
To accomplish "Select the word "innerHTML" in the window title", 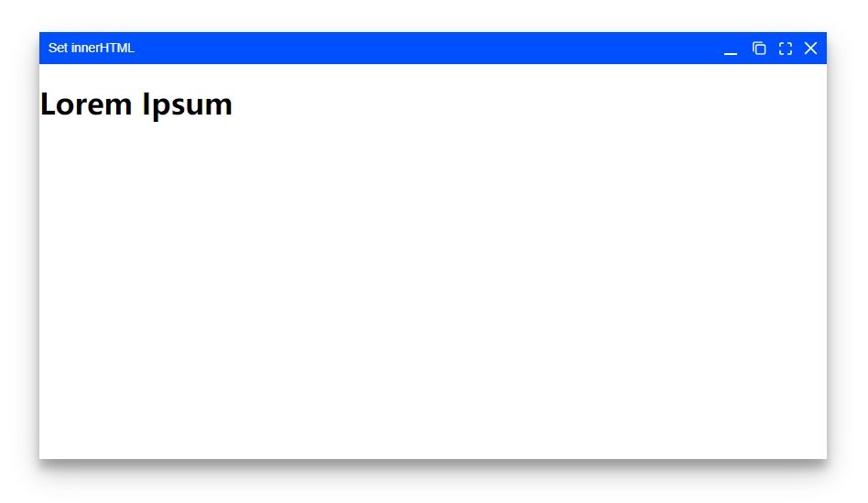I will [x=103, y=49].
